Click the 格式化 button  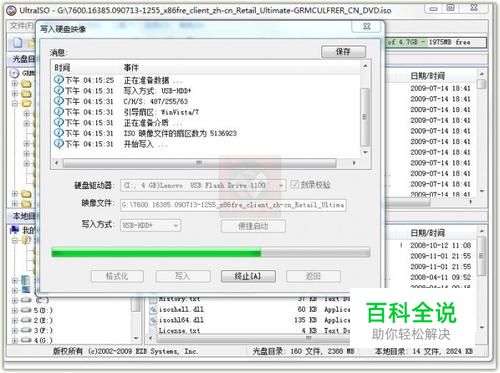click(117, 276)
